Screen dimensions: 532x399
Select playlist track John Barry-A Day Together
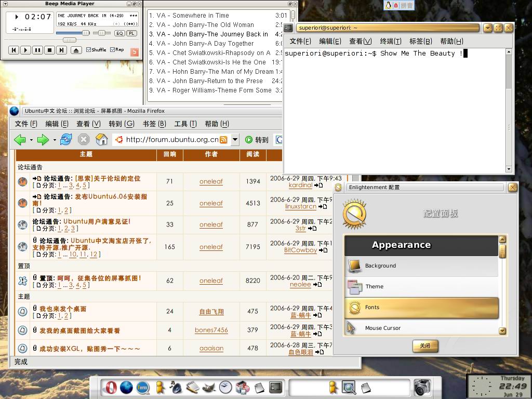coord(216,44)
